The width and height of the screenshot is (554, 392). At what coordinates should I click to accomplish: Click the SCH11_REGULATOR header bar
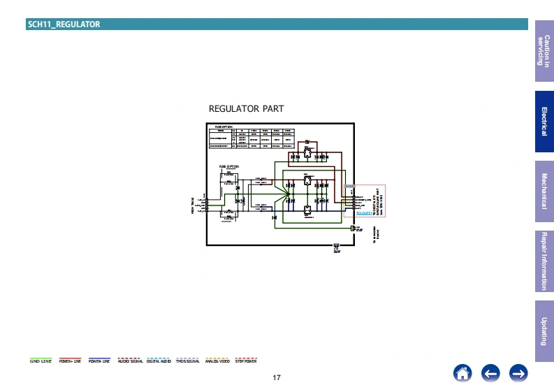click(277, 24)
